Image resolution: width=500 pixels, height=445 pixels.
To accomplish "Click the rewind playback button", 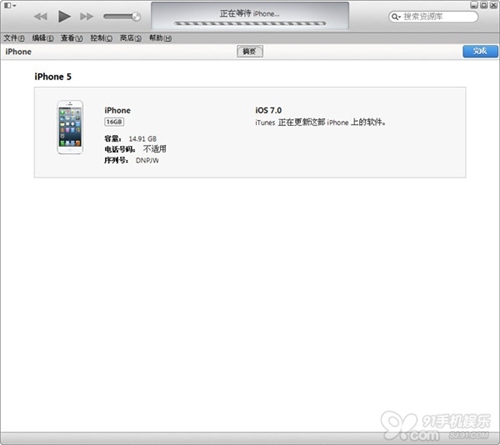I will [x=41, y=16].
